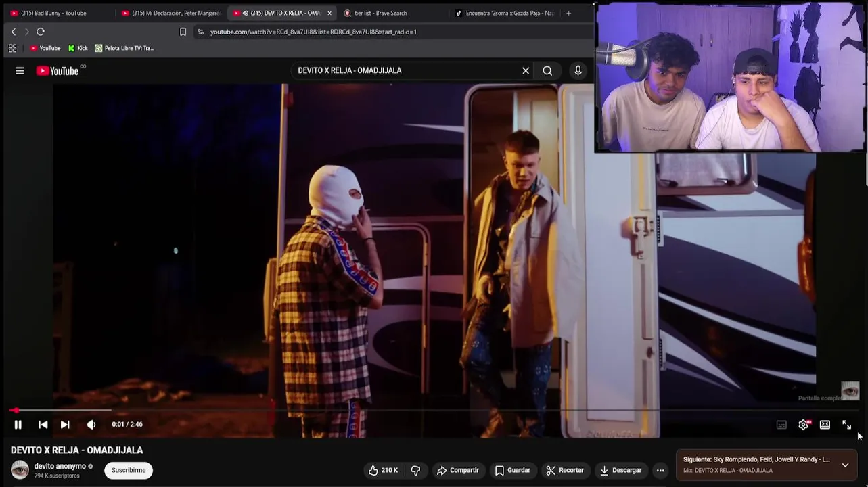Open the devito anonymo channel name
This screenshot has width=868, height=487.
click(60, 466)
